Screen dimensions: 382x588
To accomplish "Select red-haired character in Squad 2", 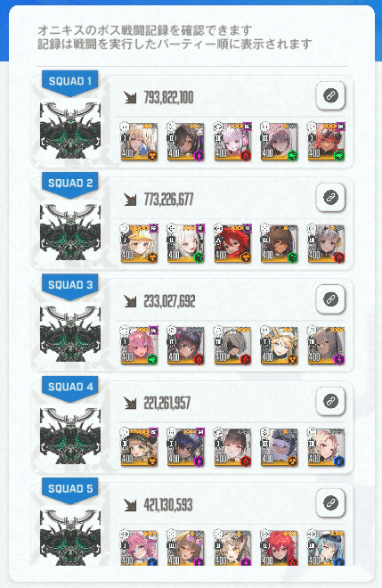I will (x=232, y=243).
